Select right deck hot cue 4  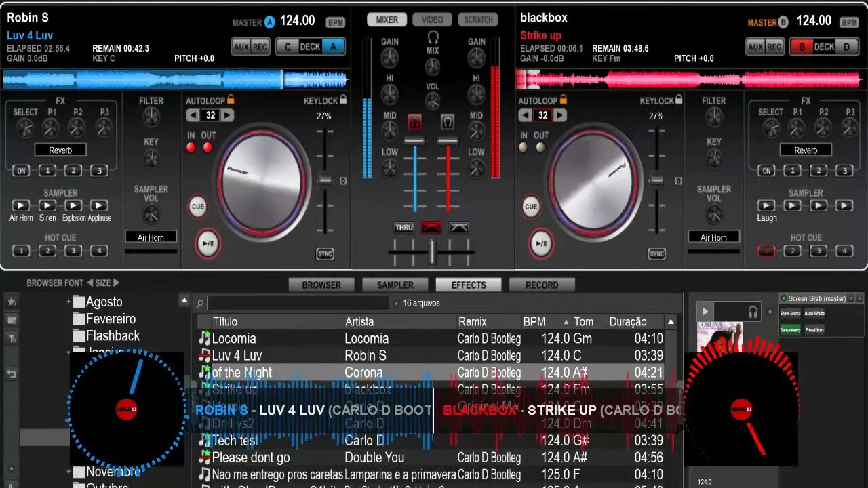point(844,251)
